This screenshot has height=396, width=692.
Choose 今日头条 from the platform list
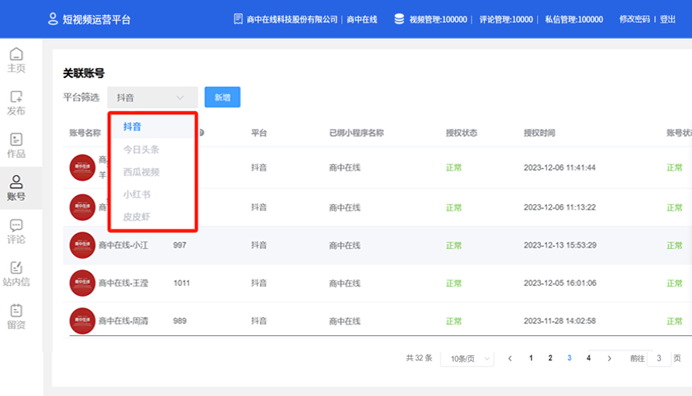[x=141, y=150]
